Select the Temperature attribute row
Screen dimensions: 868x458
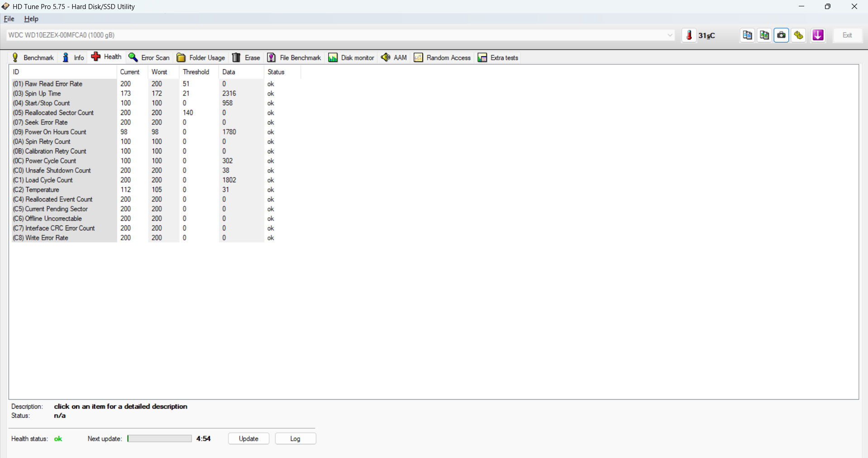(x=42, y=190)
